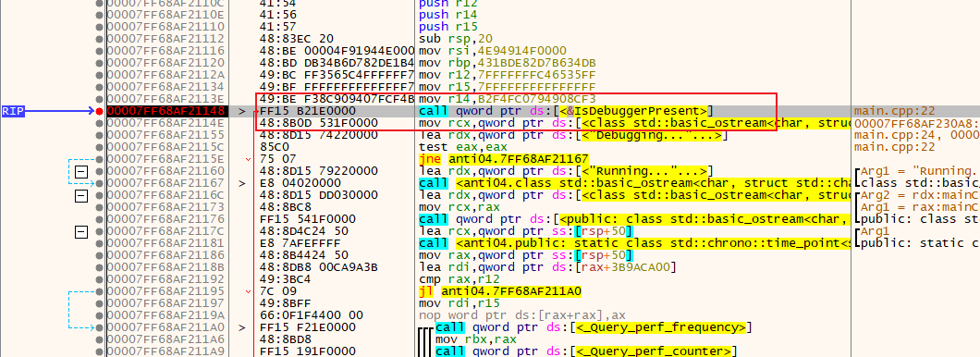Set breakpoint dot beside address 00007FF68AF21167
This screenshot has height=357, width=980.
[99, 183]
